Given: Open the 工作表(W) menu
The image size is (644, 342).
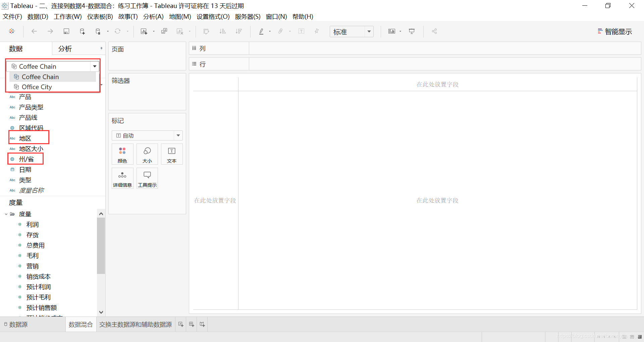Looking at the screenshot, I should pyautogui.click(x=68, y=16).
